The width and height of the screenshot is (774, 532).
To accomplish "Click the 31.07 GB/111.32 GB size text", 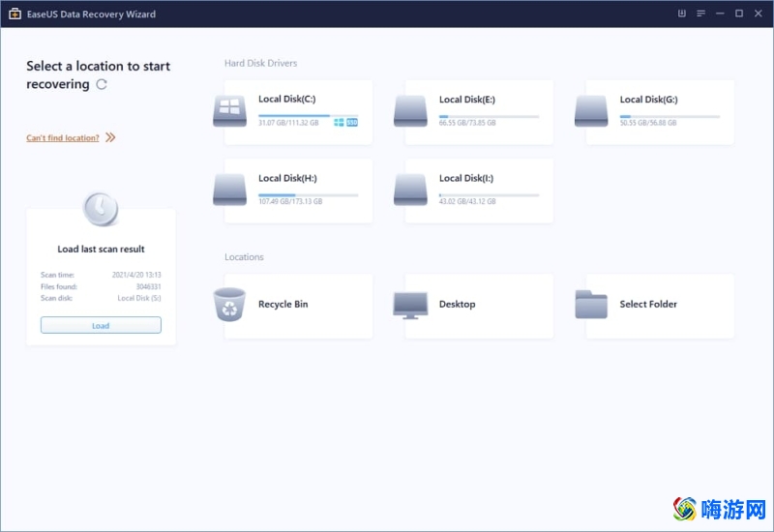I will (x=288, y=123).
